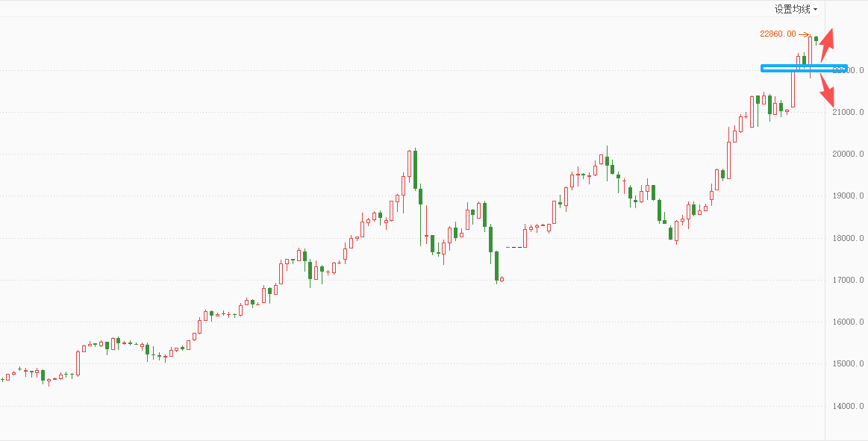Open the 设置均线 dropdown
Image resolution: width=868 pixels, height=441 pixels.
[x=796, y=9]
